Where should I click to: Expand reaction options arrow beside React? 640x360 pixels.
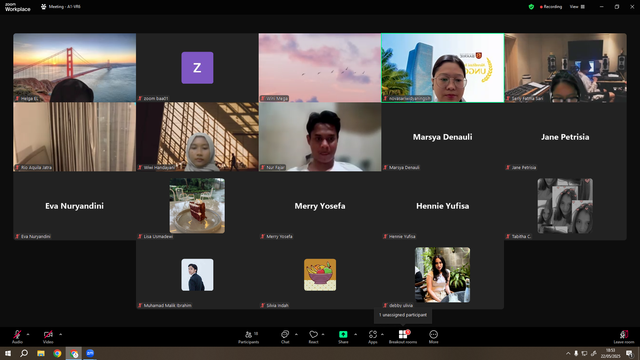point(323,334)
